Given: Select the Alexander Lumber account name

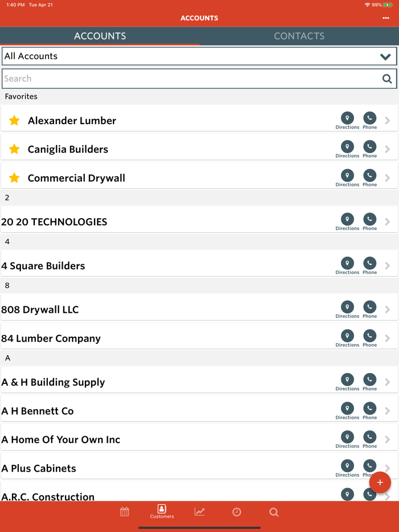Looking at the screenshot, I should [72, 120].
